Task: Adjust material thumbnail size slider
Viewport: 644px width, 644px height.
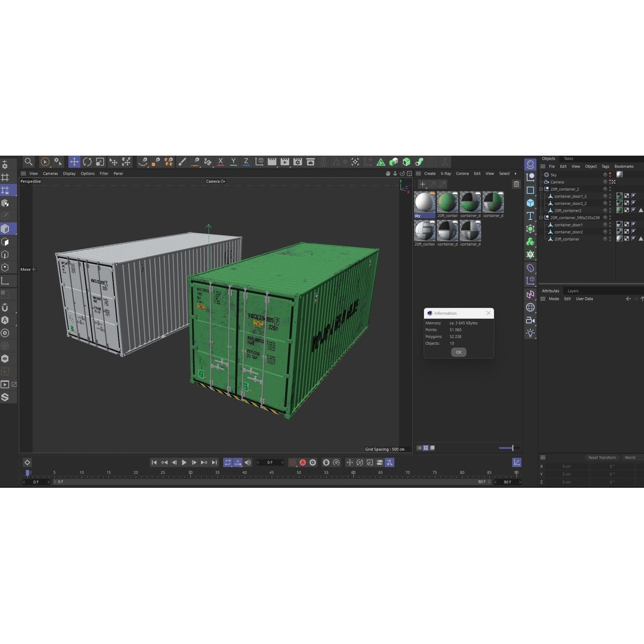Action: coord(509,448)
